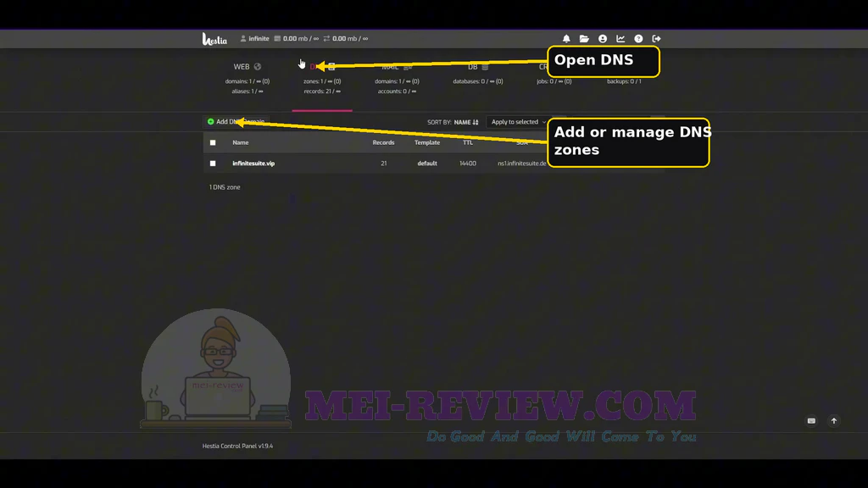
Task: Select the infinitesuite.vip row checkbox
Action: 213,164
